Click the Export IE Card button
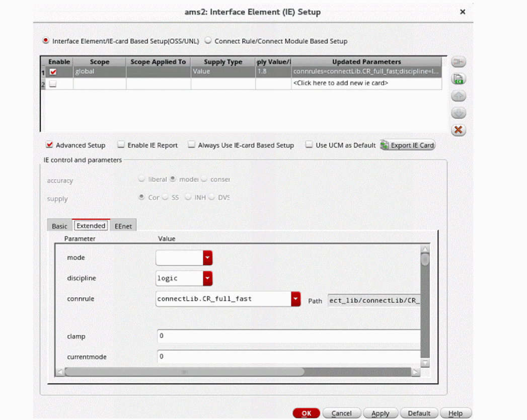The image size is (527, 420). pos(408,145)
